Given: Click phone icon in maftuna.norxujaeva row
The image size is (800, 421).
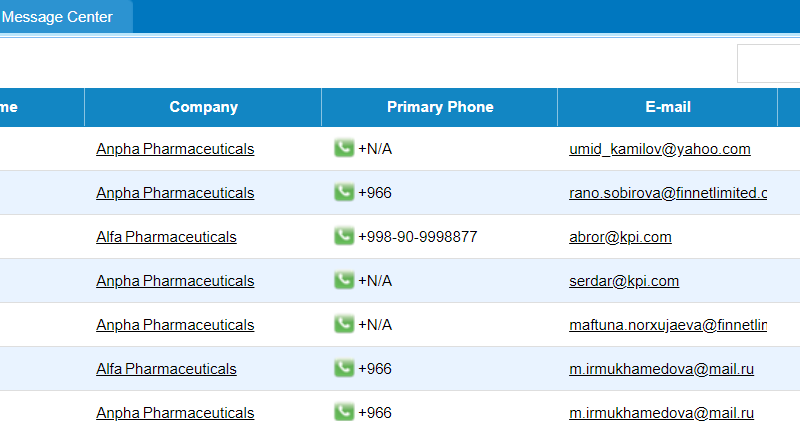Looking at the screenshot, I should [344, 324].
